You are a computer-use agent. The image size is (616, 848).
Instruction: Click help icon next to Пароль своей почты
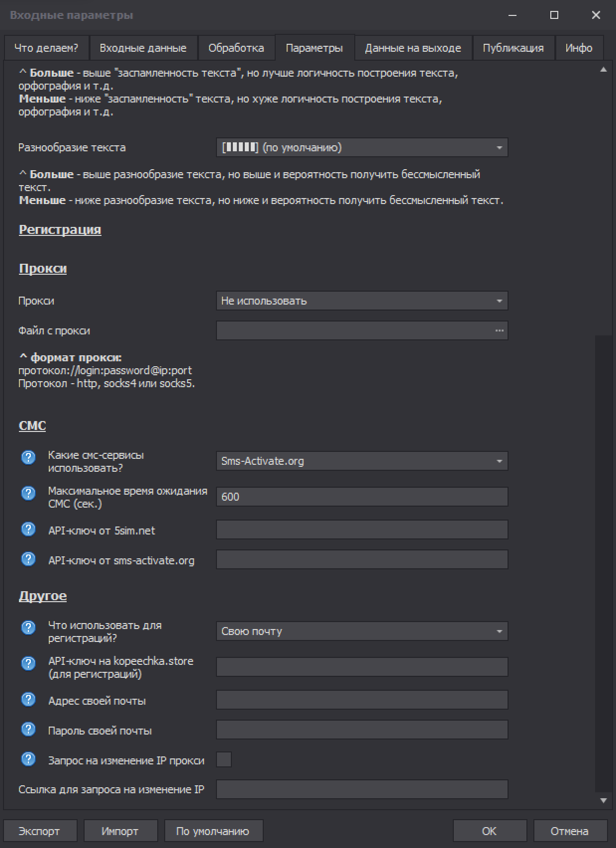pos(28,729)
